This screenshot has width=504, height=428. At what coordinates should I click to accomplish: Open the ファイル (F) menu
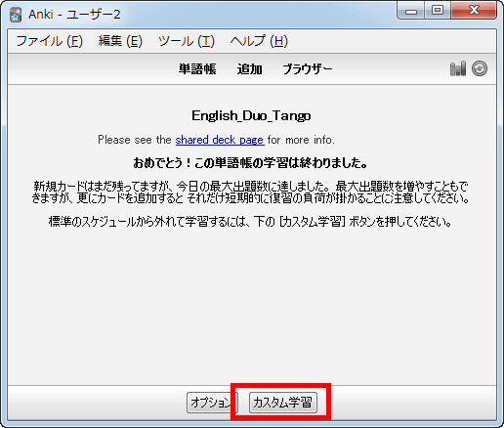50,41
